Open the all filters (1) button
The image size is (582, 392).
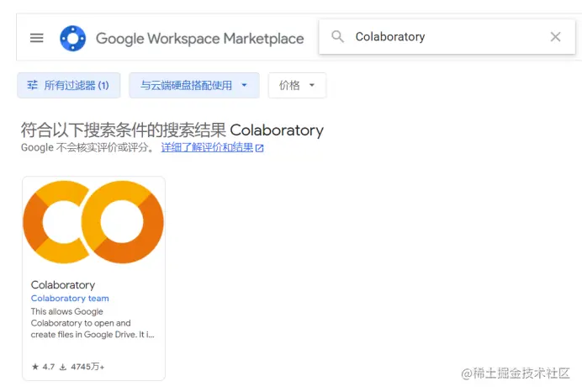point(69,85)
